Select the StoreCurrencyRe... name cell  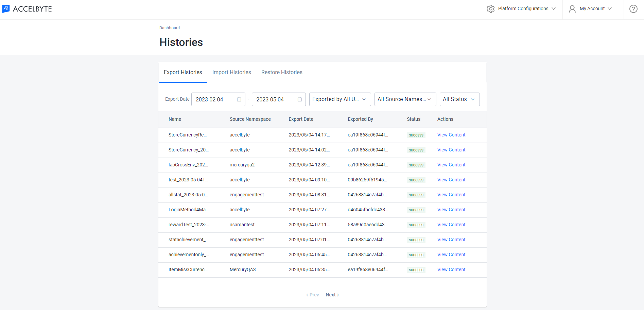(x=188, y=135)
